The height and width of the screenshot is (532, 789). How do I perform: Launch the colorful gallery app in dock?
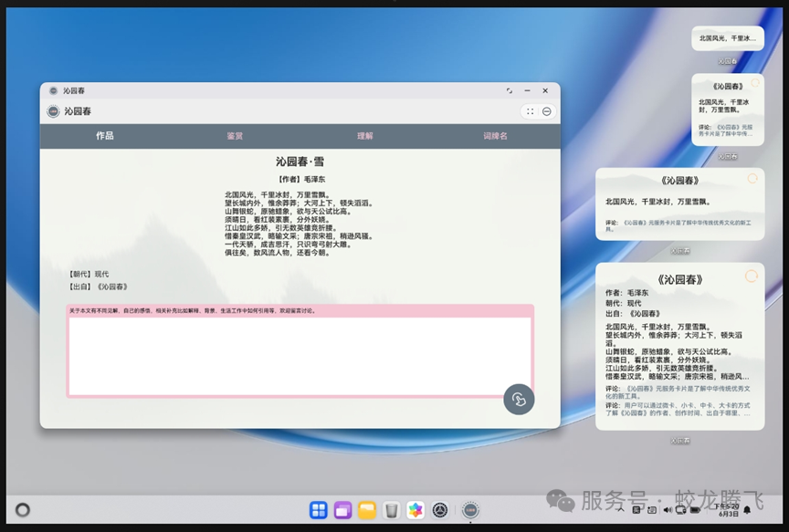coord(416,510)
